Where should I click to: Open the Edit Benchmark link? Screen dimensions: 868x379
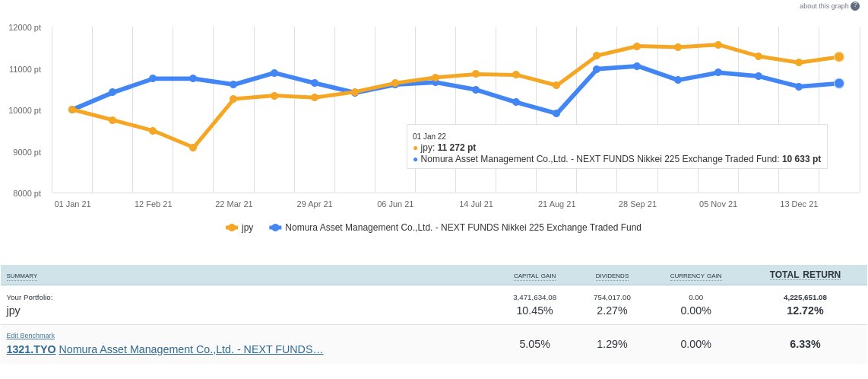(30, 336)
